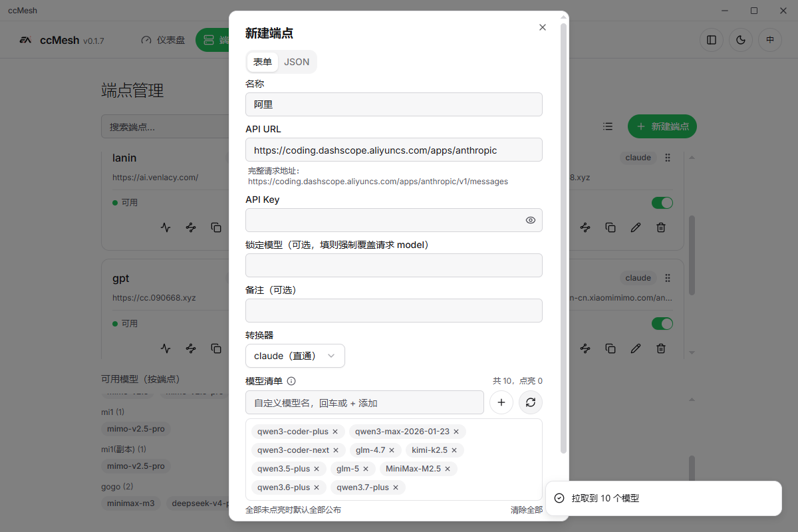
Task: Test latency of gpt endpoint
Action: coord(166,348)
